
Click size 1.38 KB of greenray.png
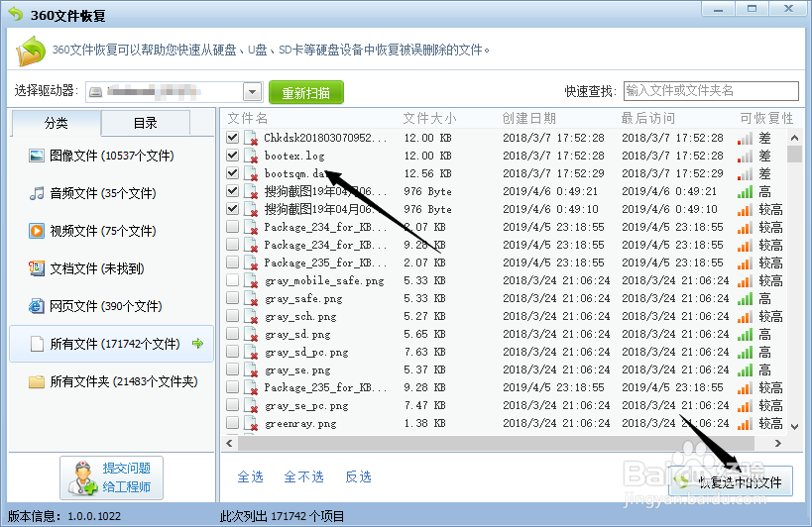[425, 424]
